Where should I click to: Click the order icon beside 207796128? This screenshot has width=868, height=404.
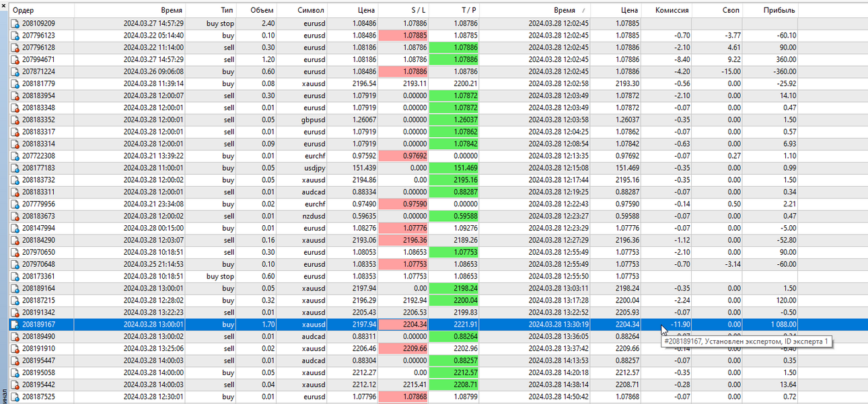(15, 48)
